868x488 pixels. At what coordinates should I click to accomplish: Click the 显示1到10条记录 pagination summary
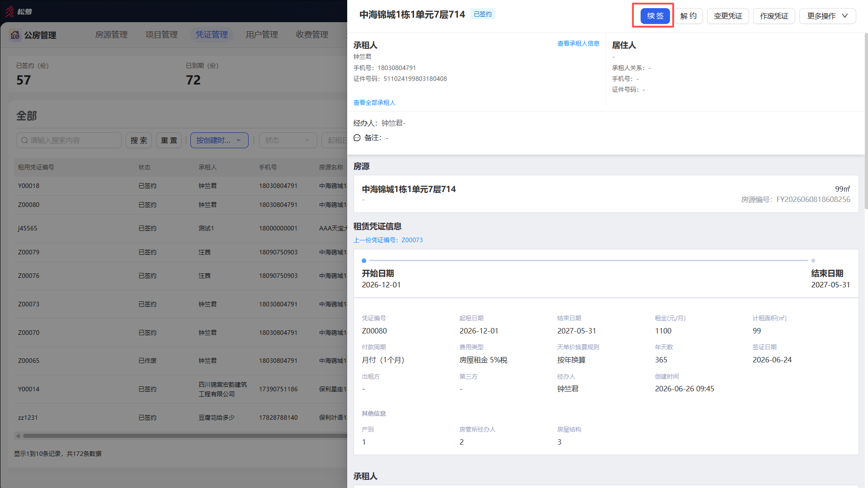pyautogui.click(x=57, y=454)
